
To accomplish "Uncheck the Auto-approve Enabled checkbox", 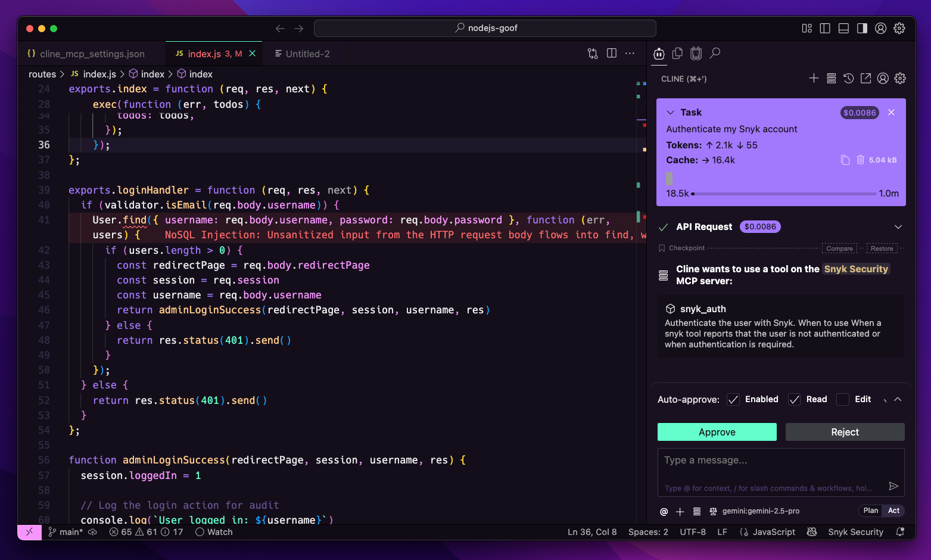I will 733,400.
